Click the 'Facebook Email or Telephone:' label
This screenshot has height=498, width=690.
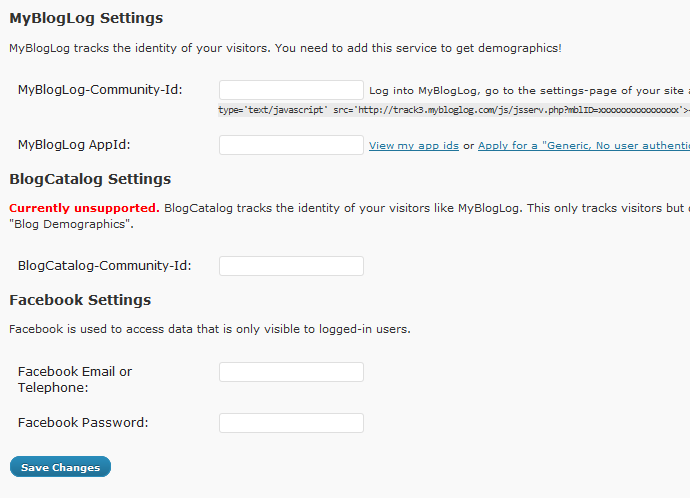point(75,379)
